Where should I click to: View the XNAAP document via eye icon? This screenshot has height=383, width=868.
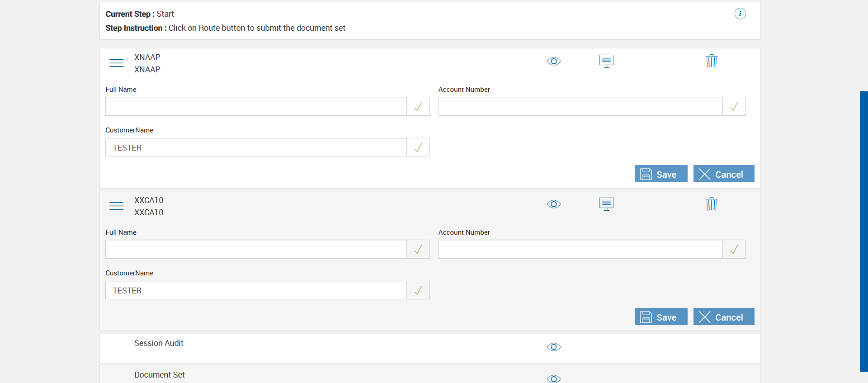click(554, 61)
